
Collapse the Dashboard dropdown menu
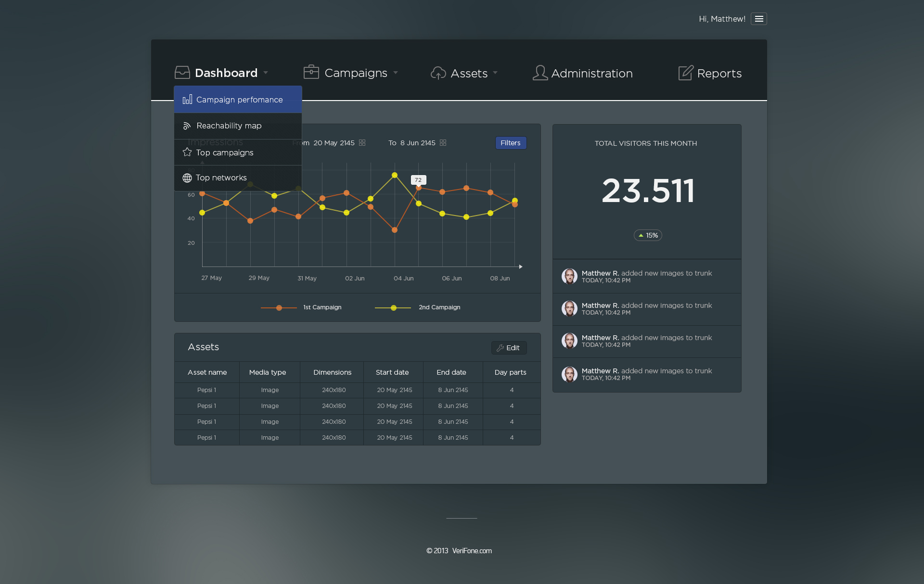(266, 73)
